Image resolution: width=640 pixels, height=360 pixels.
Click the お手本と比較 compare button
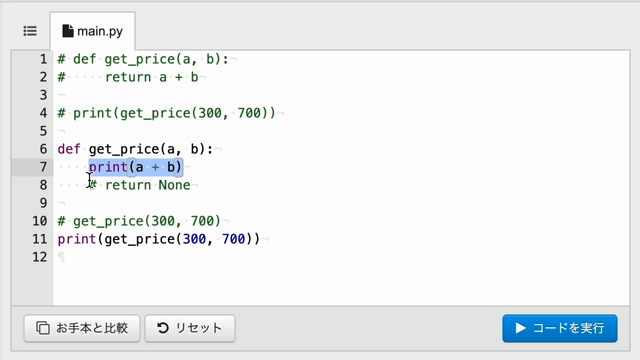[x=82, y=328]
